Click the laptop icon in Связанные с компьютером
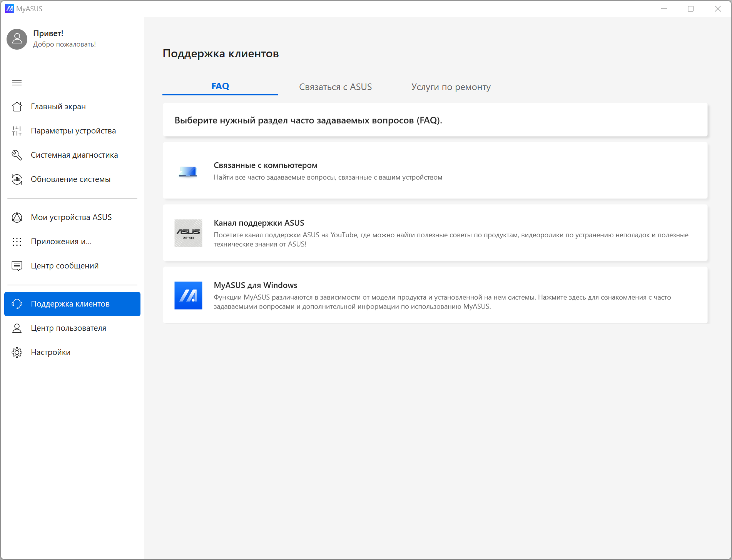Image resolution: width=732 pixels, height=560 pixels. [x=188, y=171]
